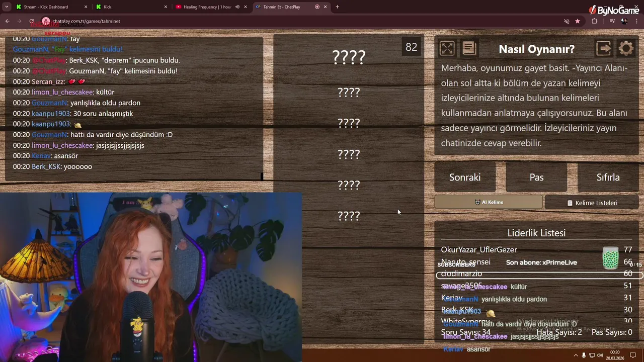Viewport: 644px width, 362px height.
Task: Click the exit arrow icon beside settings
Action: point(604,48)
